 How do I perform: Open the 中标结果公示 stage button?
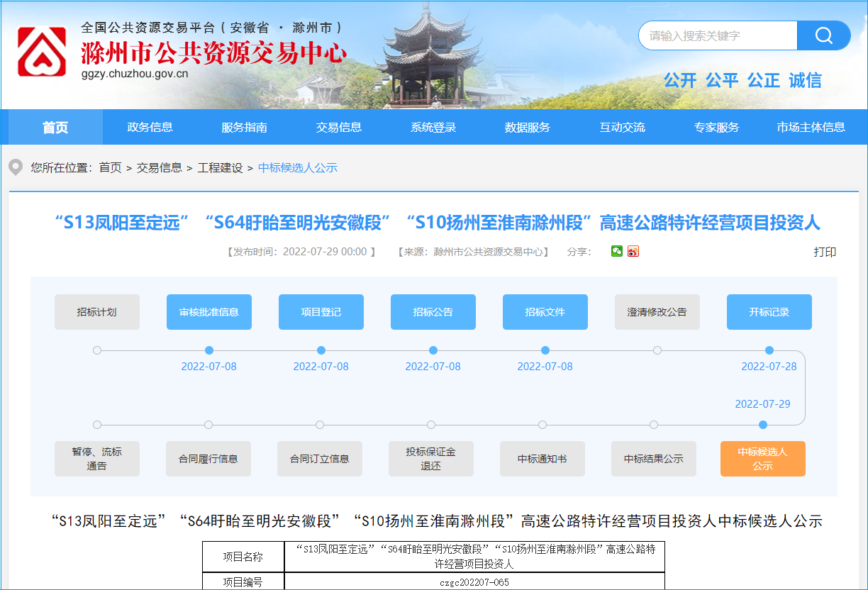654,459
